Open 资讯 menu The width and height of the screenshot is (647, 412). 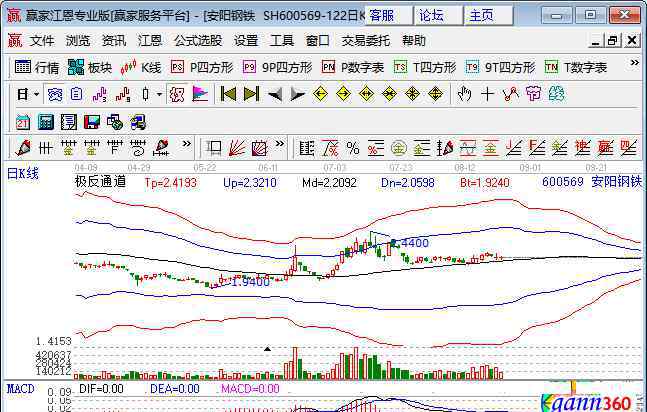(x=114, y=40)
